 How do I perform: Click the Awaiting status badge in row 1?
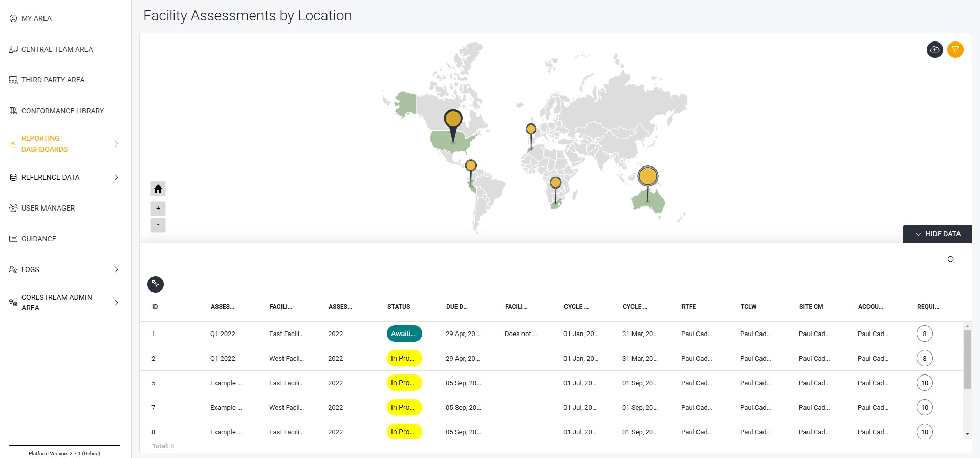coord(404,334)
